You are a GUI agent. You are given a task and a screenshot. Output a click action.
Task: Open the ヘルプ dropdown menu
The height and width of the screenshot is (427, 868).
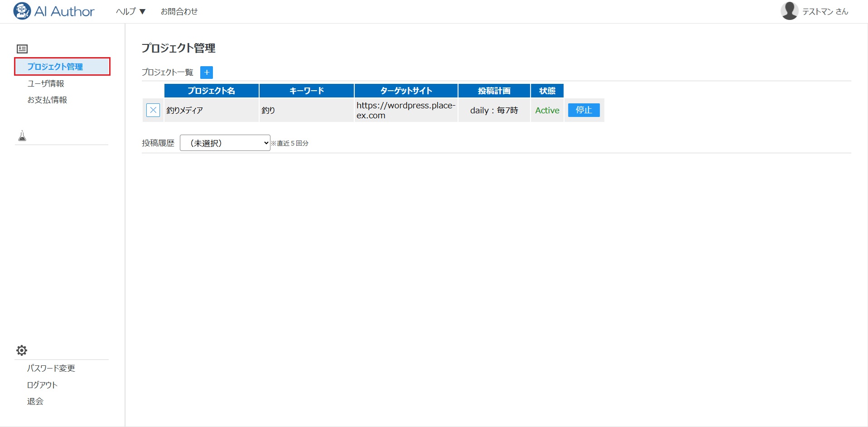pos(130,11)
